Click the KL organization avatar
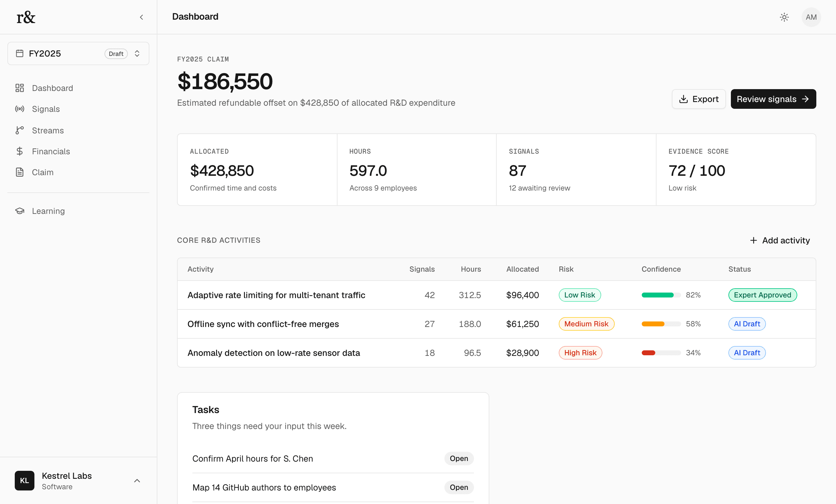 (24, 481)
